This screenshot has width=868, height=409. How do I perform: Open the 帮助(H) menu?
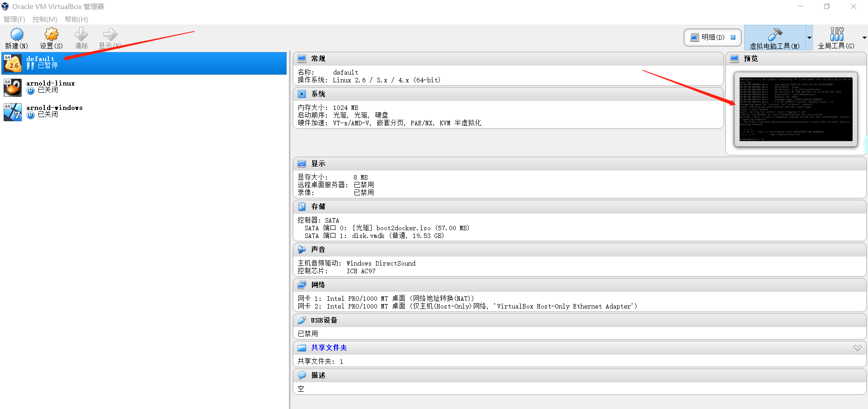point(76,19)
